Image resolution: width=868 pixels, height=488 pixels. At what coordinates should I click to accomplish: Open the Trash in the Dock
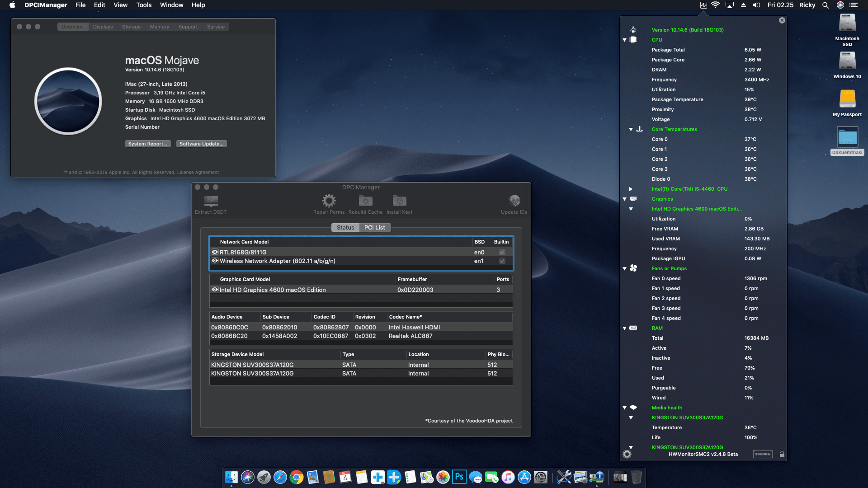(637, 477)
